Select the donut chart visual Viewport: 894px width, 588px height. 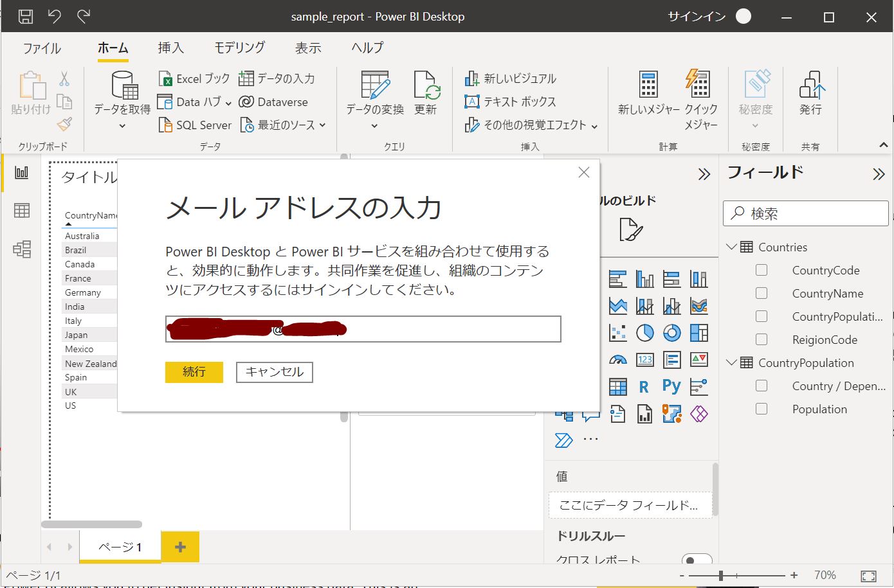[x=672, y=333]
